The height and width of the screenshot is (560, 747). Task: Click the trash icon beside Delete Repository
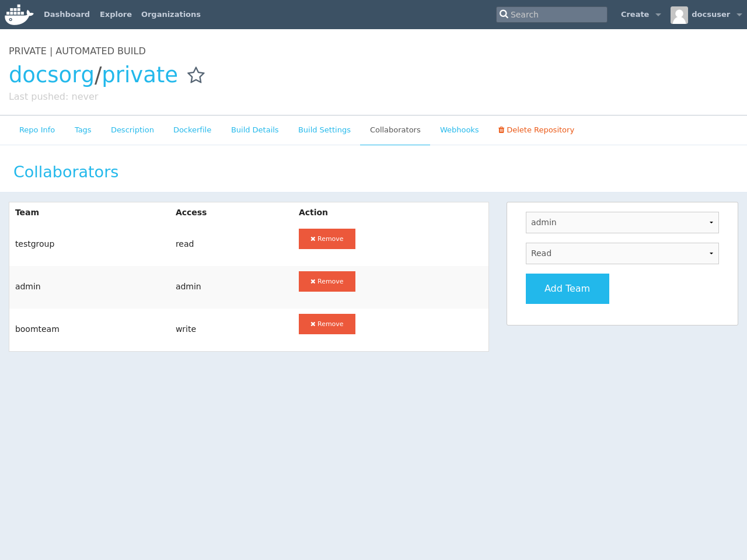coord(501,129)
